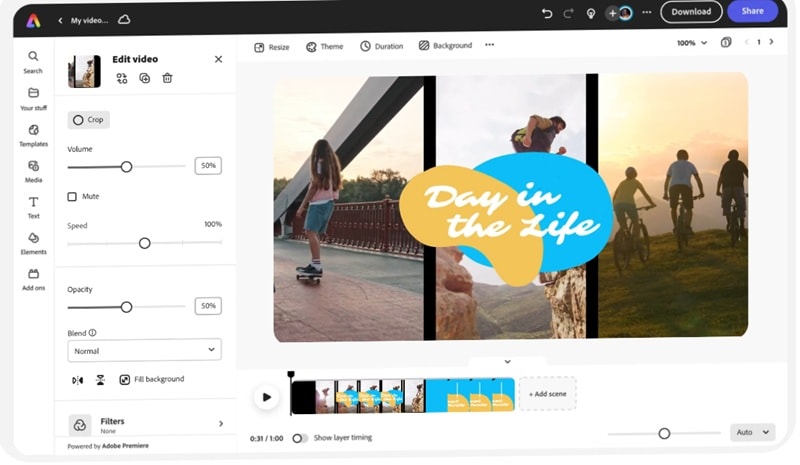This screenshot has width=800, height=465.
Task: Open the Templates panel
Action: [x=33, y=135]
